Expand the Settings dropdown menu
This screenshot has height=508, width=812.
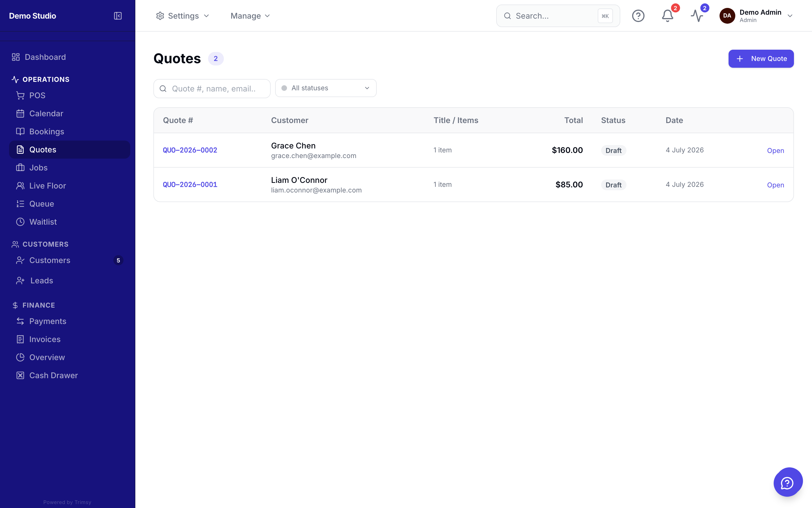coord(182,16)
